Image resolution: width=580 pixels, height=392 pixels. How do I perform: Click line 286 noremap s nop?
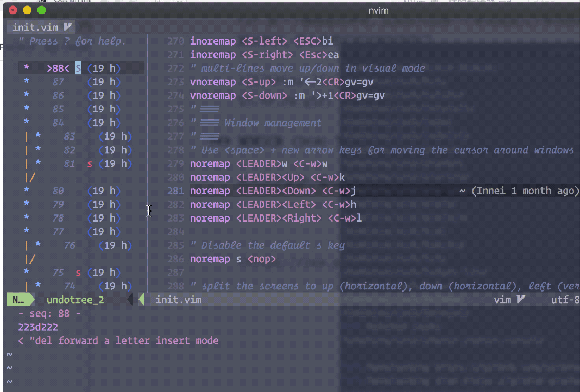pos(233,259)
